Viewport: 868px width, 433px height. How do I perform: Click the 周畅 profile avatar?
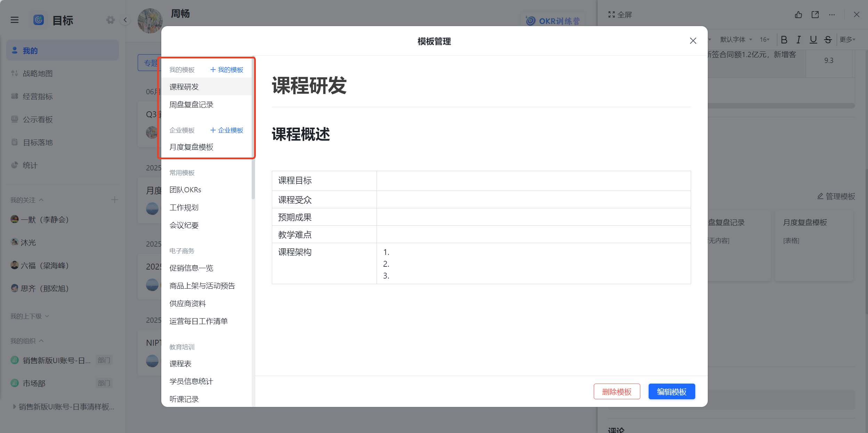click(150, 21)
